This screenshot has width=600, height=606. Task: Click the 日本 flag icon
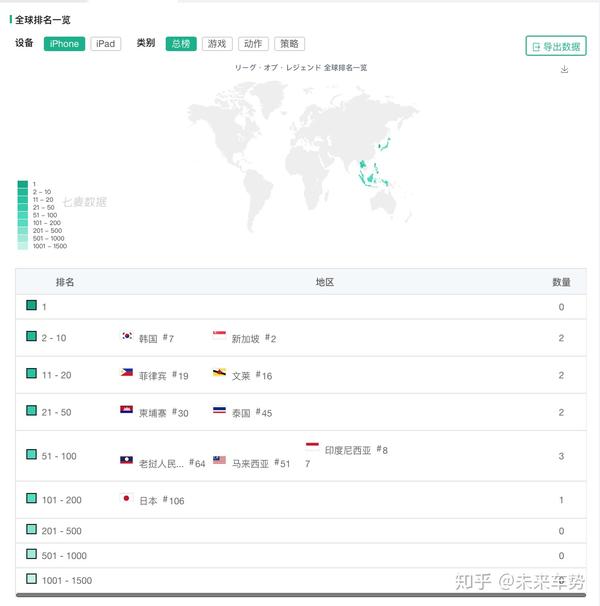coord(126,498)
